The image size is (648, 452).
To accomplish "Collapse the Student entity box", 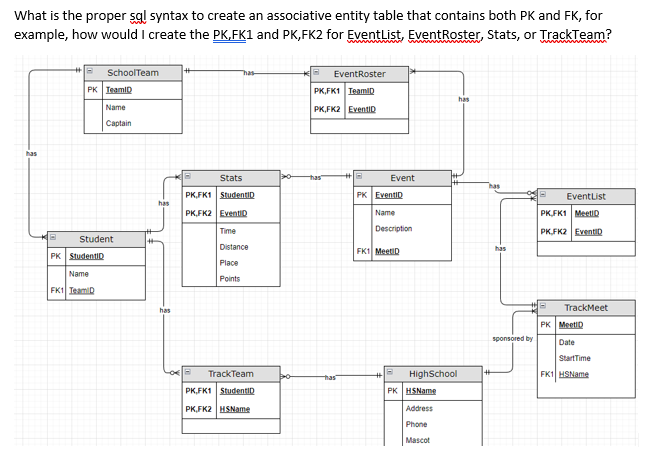I will point(53,237).
